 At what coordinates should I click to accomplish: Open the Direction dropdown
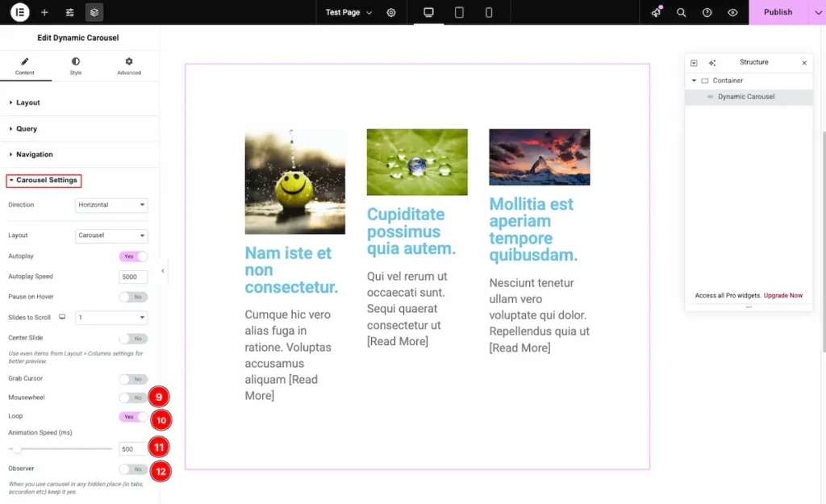111,205
